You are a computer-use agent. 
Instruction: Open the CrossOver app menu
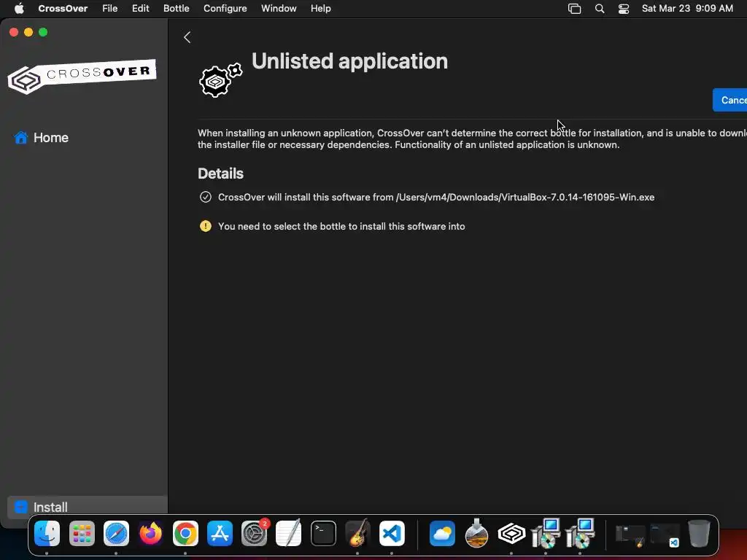tap(63, 9)
